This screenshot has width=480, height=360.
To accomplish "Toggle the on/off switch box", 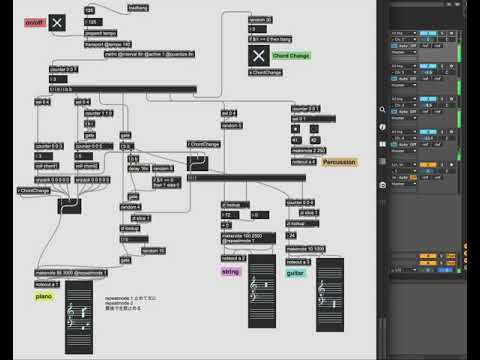I will pos(57,23).
